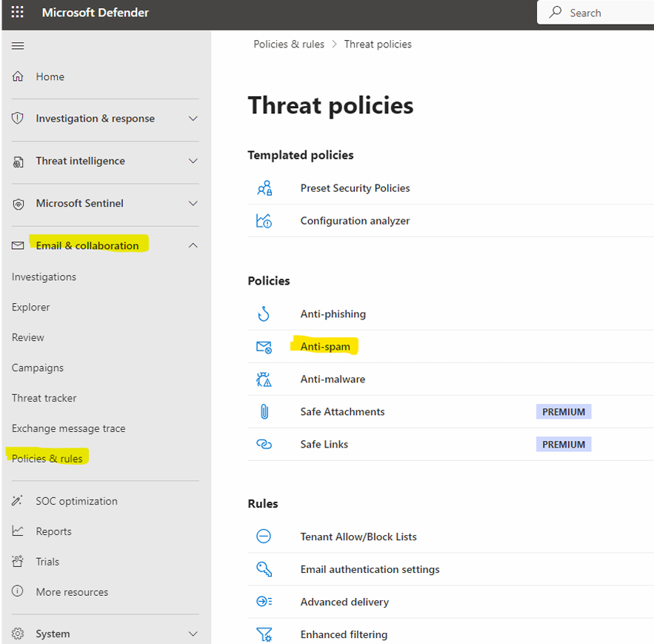Image resolution: width=654 pixels, height=644 pixels.
Task: Click the Preset Security Policies icon
Action: pyautogui.click(x=264, y=188)
